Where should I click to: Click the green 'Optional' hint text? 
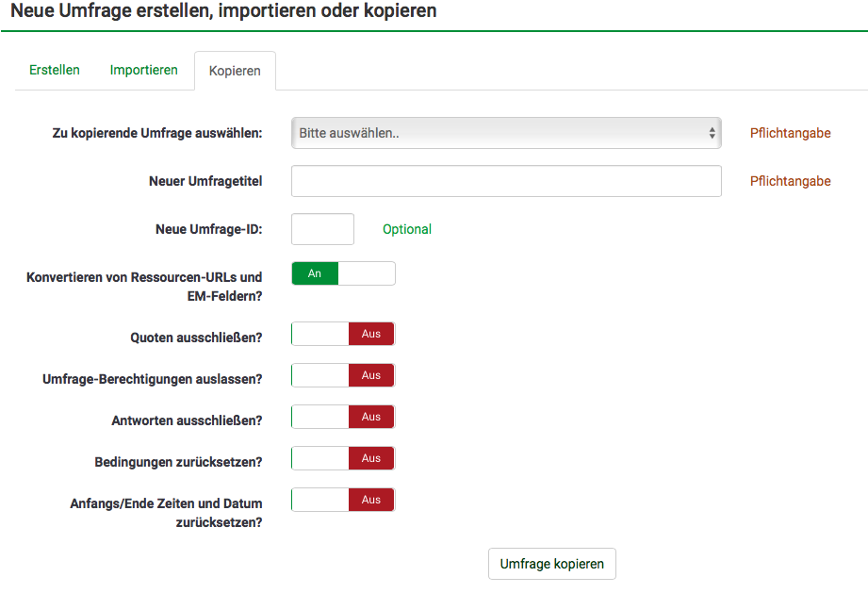point(407,229)
